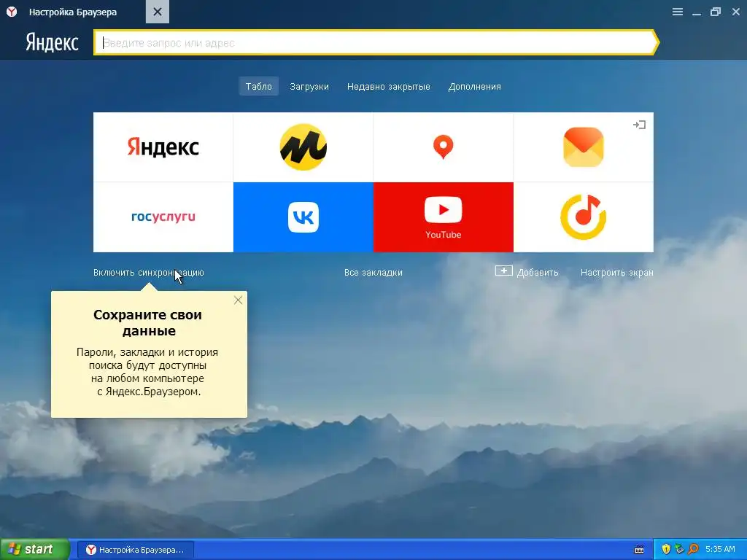Open the Яндекс tile on Табло
Viewport: 747px width, 560px height.
point(163,147)
